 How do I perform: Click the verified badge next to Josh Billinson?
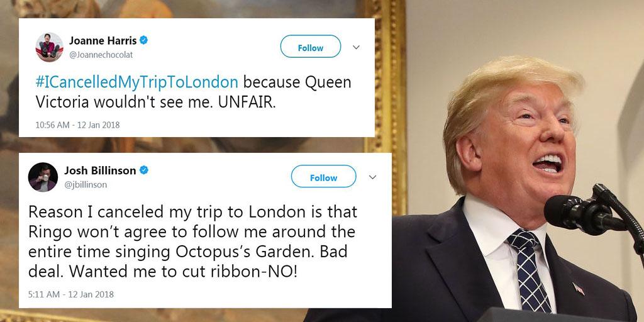[144, 170]
